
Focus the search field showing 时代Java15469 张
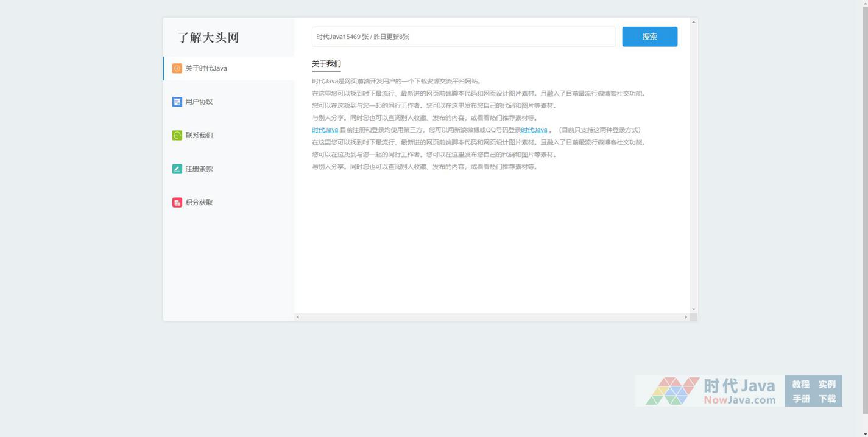(463, 37)
